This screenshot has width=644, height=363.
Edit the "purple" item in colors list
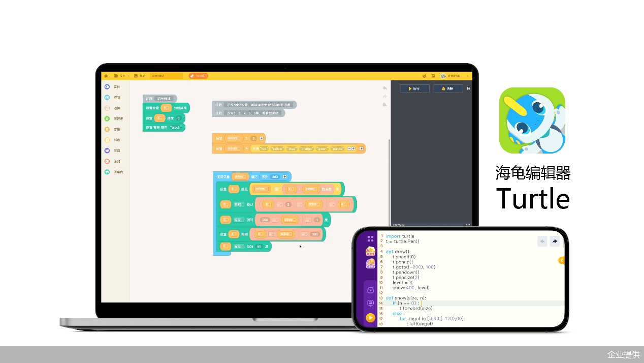pyautogui.click(x=338, y=148)
